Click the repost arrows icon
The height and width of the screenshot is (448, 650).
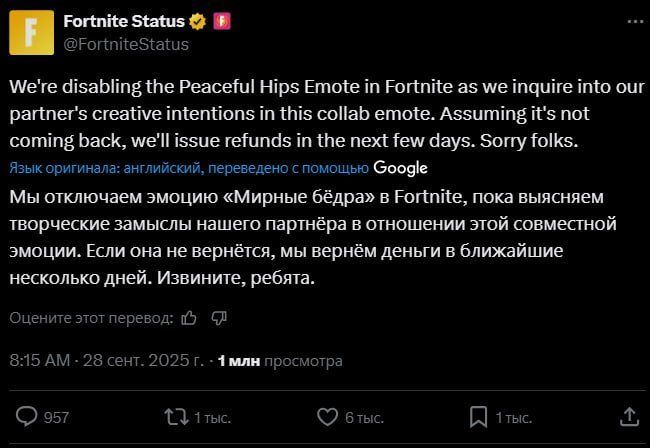click(175, 416)
